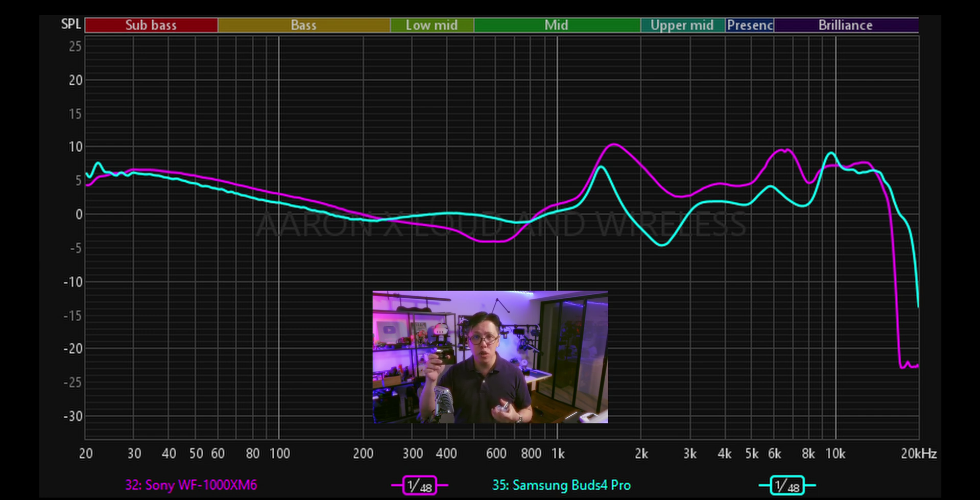This screenshot has height=500, width=980.
Task: Click the 100 Hz frequency axis label
Action: tap(279, 454)
